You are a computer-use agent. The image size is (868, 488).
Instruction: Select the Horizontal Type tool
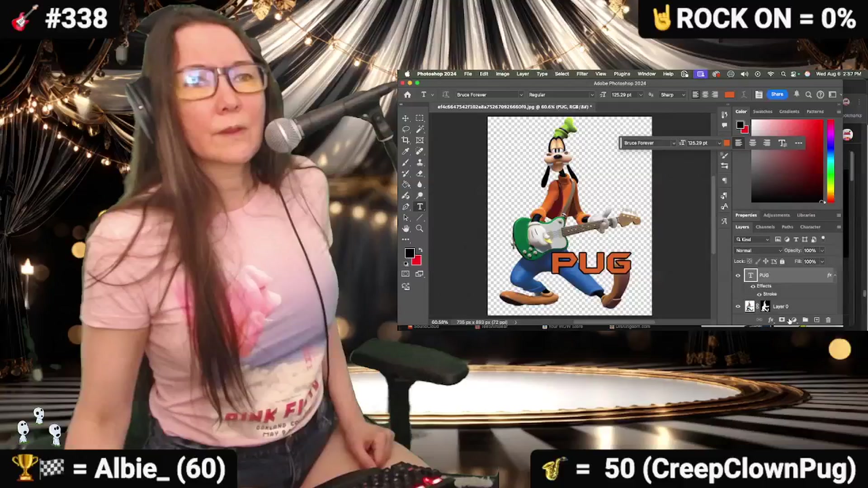420,206
